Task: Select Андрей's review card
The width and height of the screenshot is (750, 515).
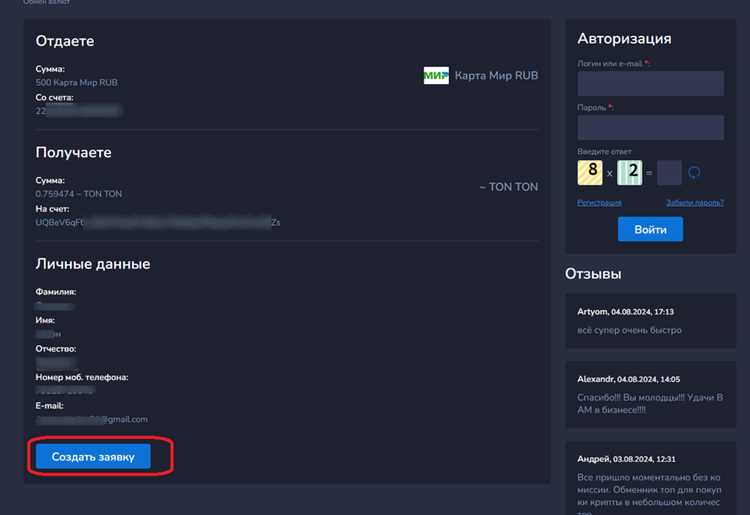Action: point(651,478)
